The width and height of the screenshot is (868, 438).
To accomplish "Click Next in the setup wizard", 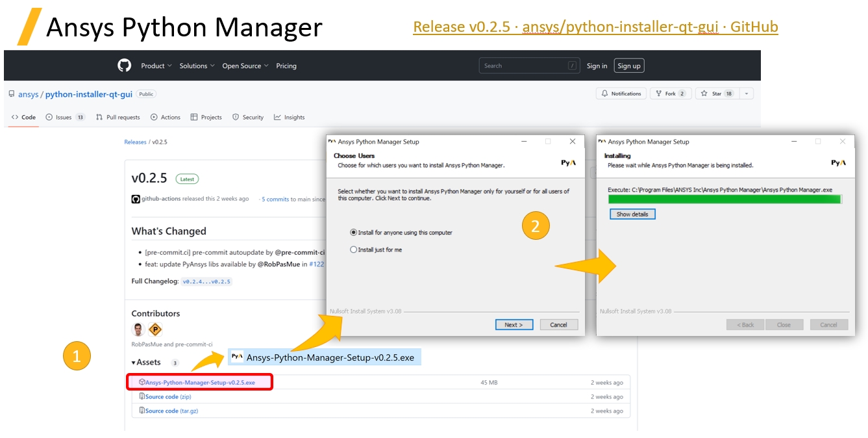I will pyautogui.click(x=514, y=325).
